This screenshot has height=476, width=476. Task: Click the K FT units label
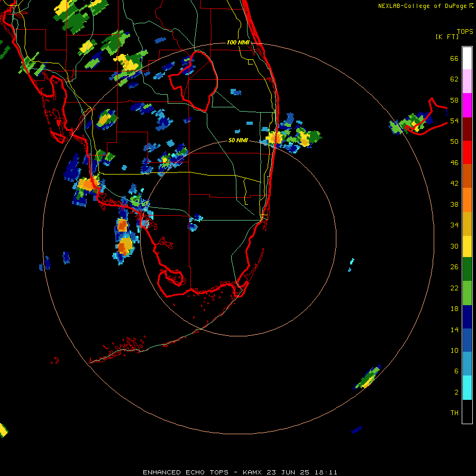447,37
